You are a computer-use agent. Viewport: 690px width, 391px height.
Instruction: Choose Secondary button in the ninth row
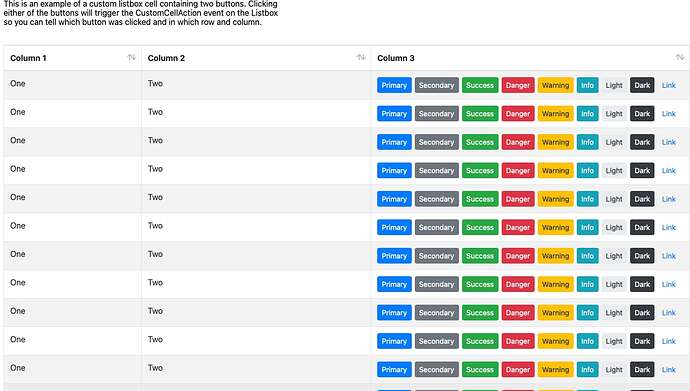[437, 313]
